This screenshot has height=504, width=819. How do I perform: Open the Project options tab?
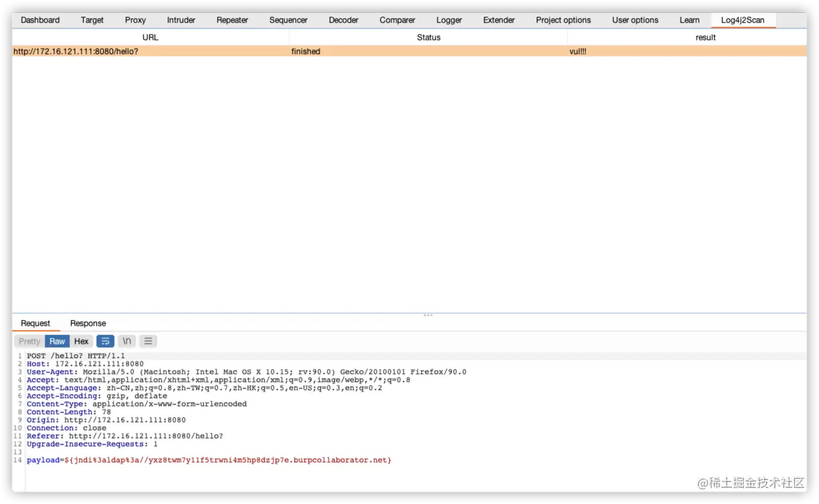[x=564, y=20]
